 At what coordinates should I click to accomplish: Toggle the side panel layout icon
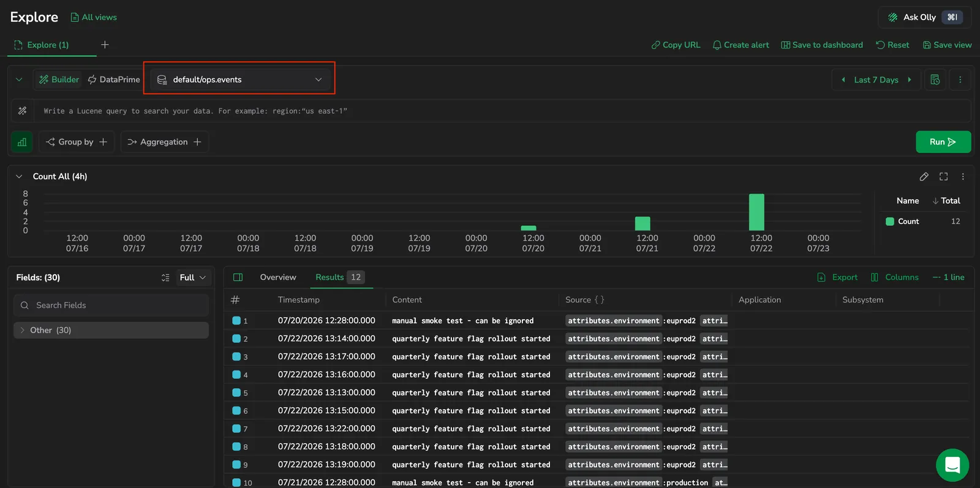click(x=238, y=277)
